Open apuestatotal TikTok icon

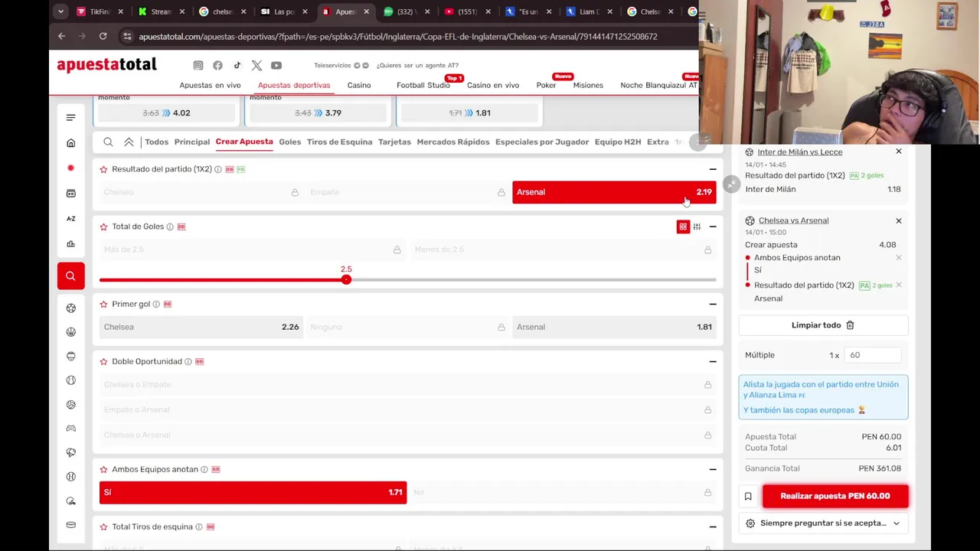coord(237,65)
